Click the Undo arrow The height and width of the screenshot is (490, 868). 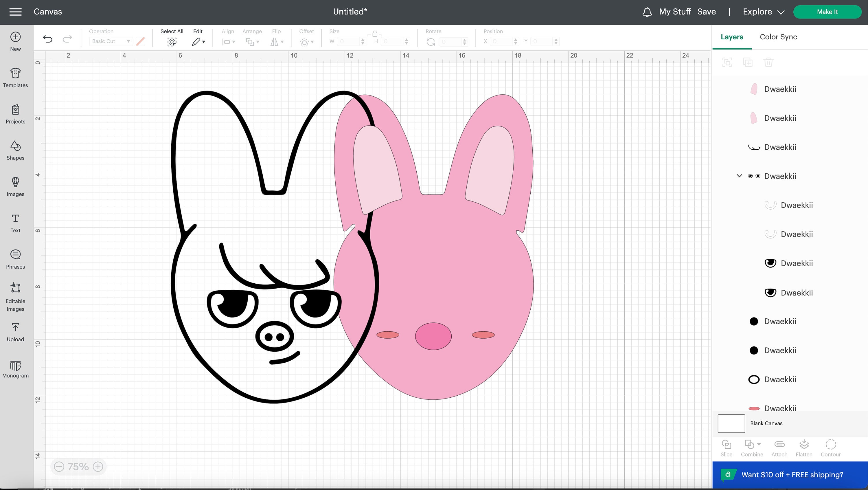(48, 39)
